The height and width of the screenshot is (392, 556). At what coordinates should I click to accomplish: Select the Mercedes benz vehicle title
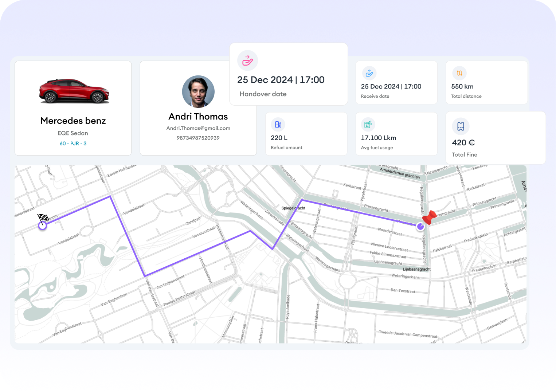click(x=73, y=121)
